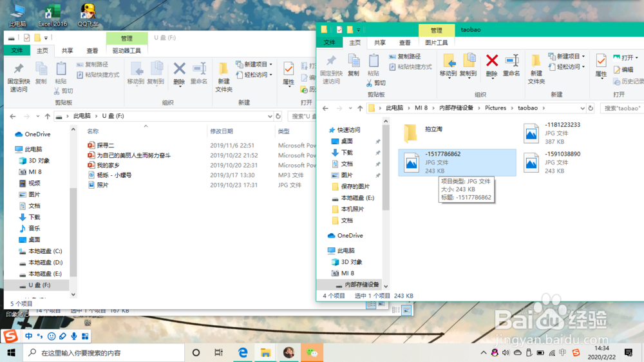Viewport: 644px width, 362px height.
Task: Open 驱动器工具 tab in U盘 window
Action: (x=126, y=50)
